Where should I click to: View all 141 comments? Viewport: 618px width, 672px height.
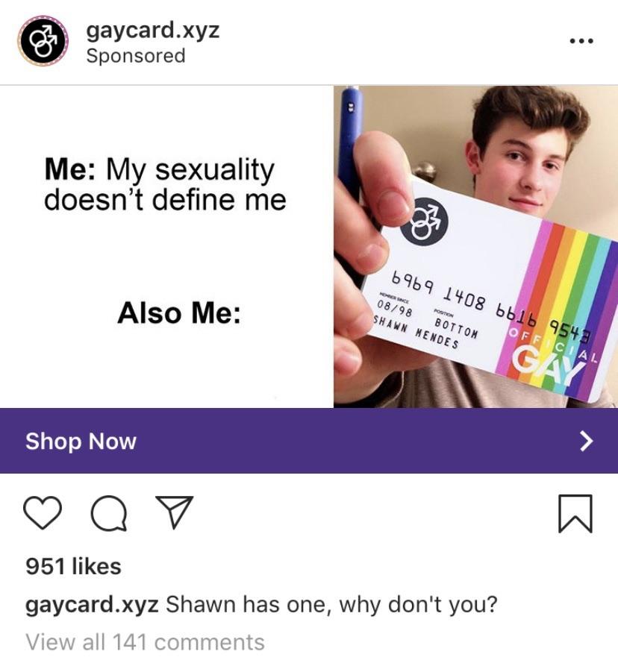(x=145, y=642)
